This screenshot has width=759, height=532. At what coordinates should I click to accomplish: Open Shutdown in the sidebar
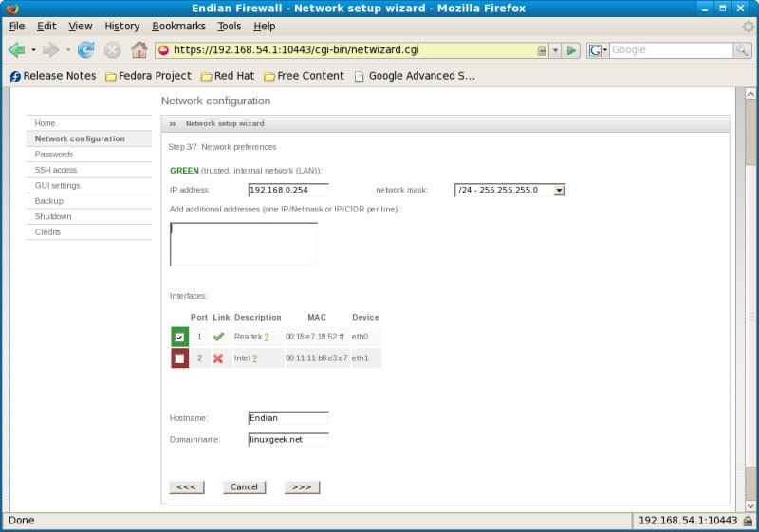(x=88, y=216)
